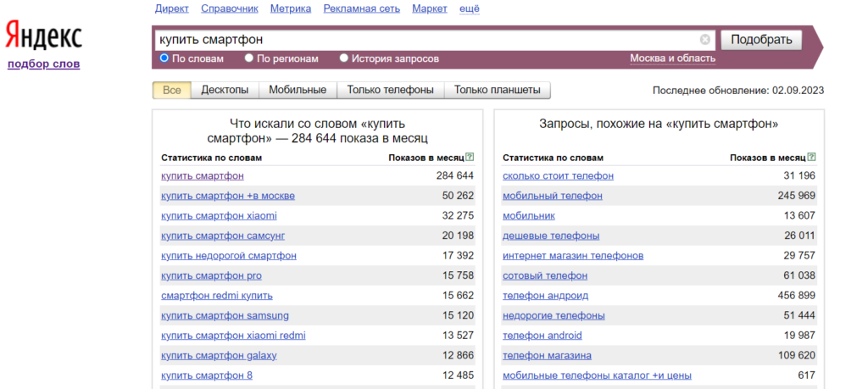Click the '109 620' impressions value
868x389 pixels.
796,355
